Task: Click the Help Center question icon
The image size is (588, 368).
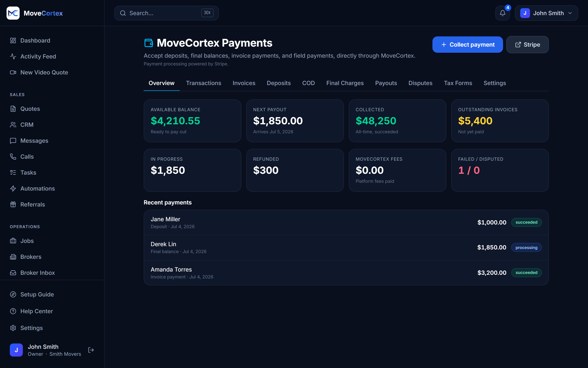Action: tap(13, 311)
